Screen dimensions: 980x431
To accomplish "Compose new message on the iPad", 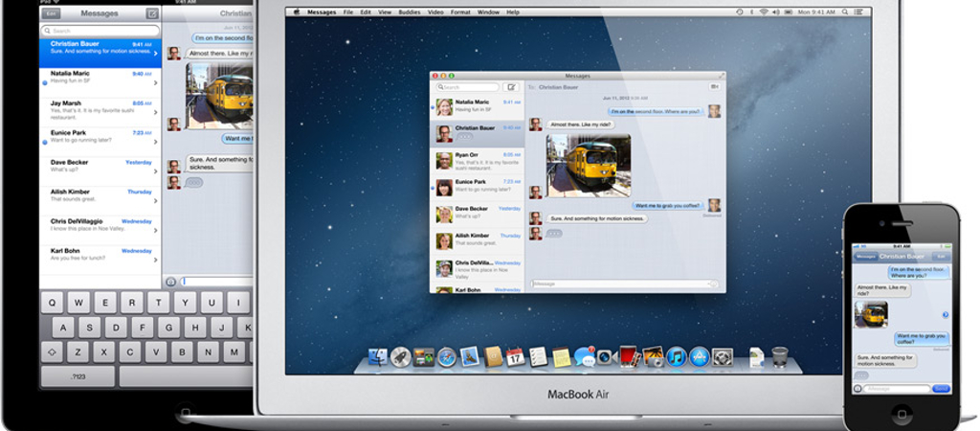I will (x=152, y=13).
